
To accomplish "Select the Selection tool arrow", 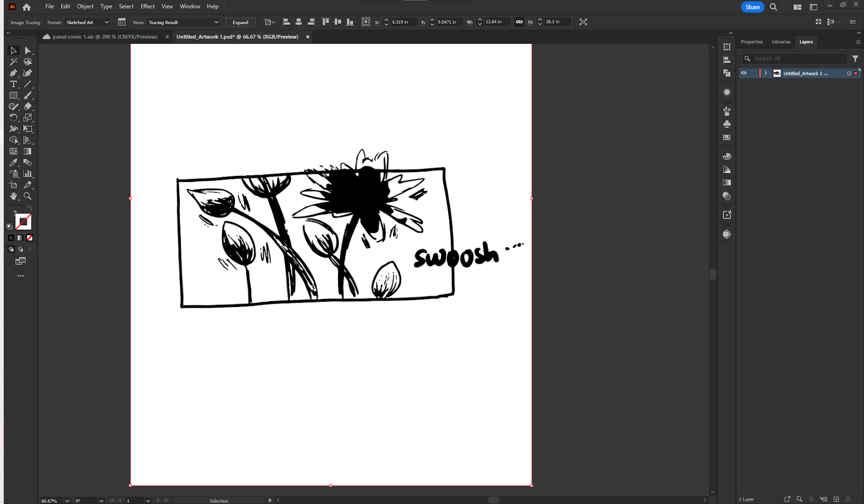I will tap(13, 51).
